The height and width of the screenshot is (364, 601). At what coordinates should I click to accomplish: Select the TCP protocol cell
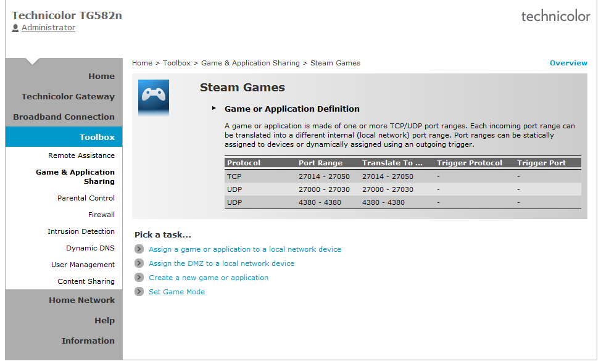click(234, 176)
